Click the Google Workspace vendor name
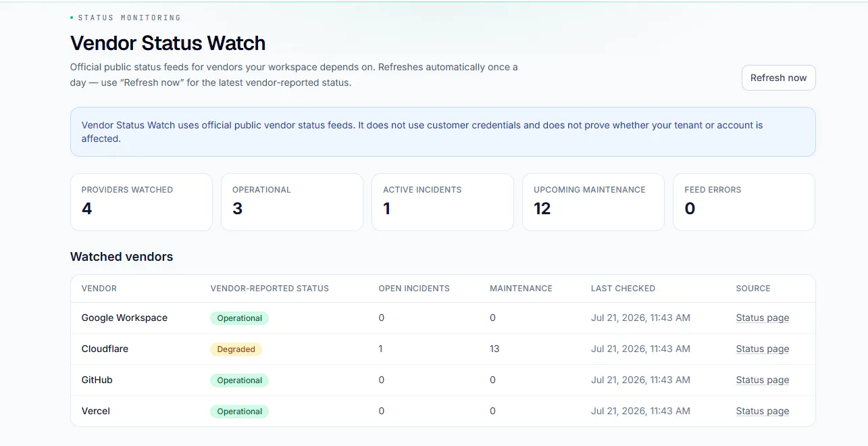Image resolution: width=868 pixels, height=446 pixels. click(124, 318)
